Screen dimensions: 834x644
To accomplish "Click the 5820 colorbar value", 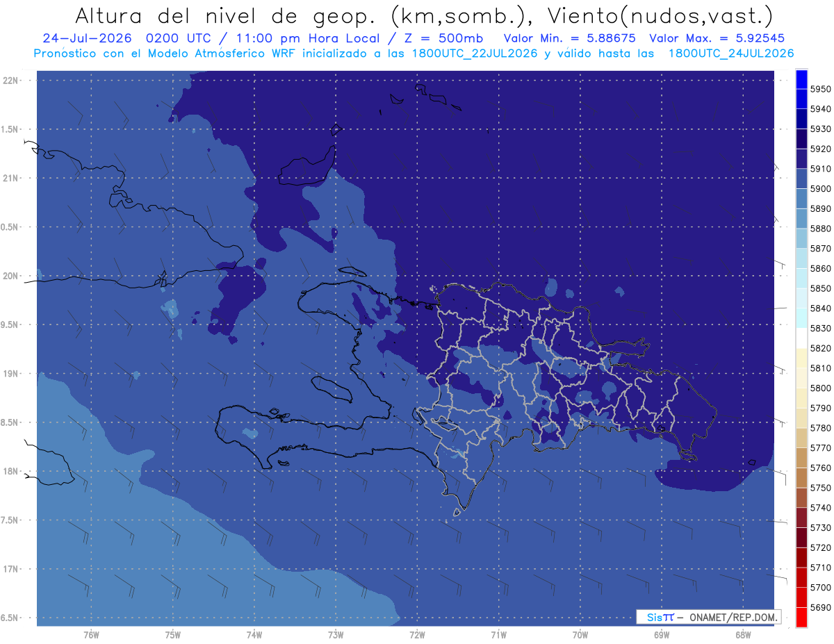I will click(x=819, y=348).
